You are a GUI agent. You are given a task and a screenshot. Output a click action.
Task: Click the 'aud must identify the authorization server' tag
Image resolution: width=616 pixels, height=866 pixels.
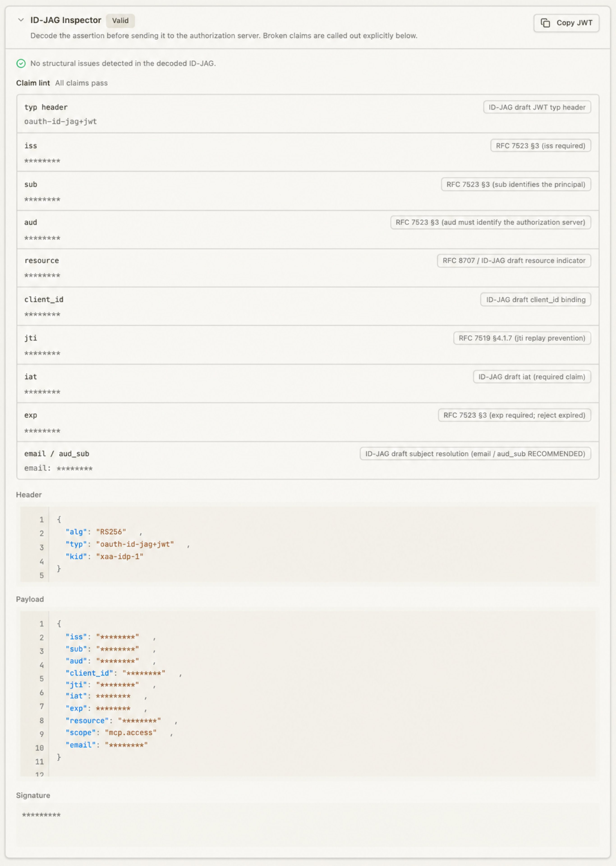(x=490, y=222)
